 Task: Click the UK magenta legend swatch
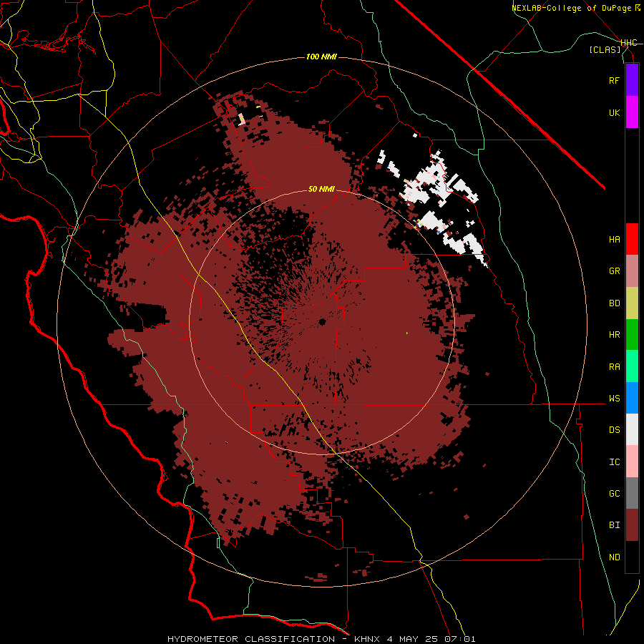coord(632,112)
